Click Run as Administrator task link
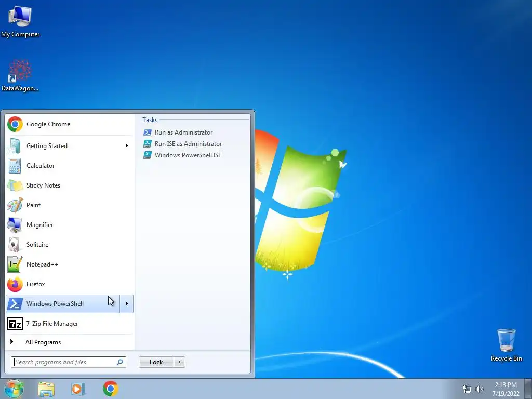Image resolution: width=532 pixels, height=399 pixels. (183, 132)
